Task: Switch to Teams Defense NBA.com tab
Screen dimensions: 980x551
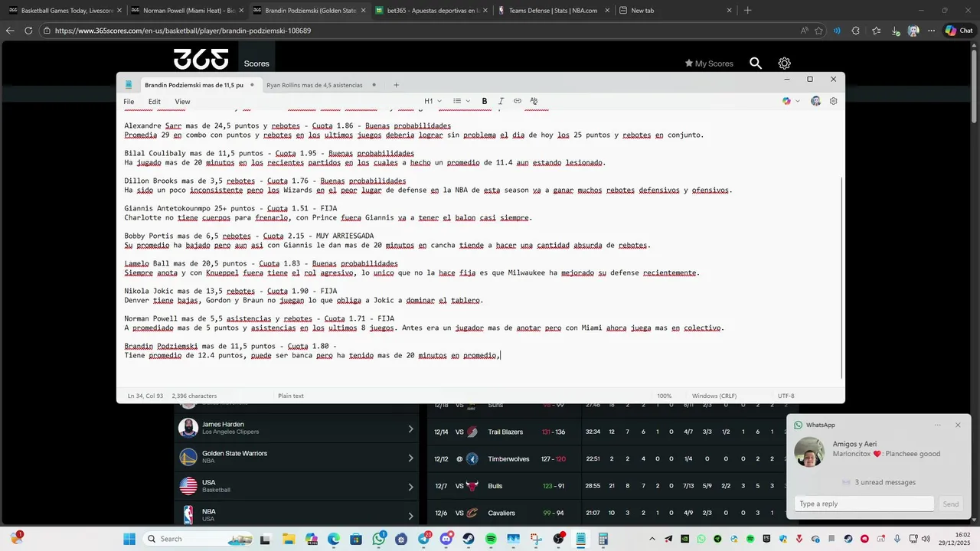Action: [x=554, y=11]
